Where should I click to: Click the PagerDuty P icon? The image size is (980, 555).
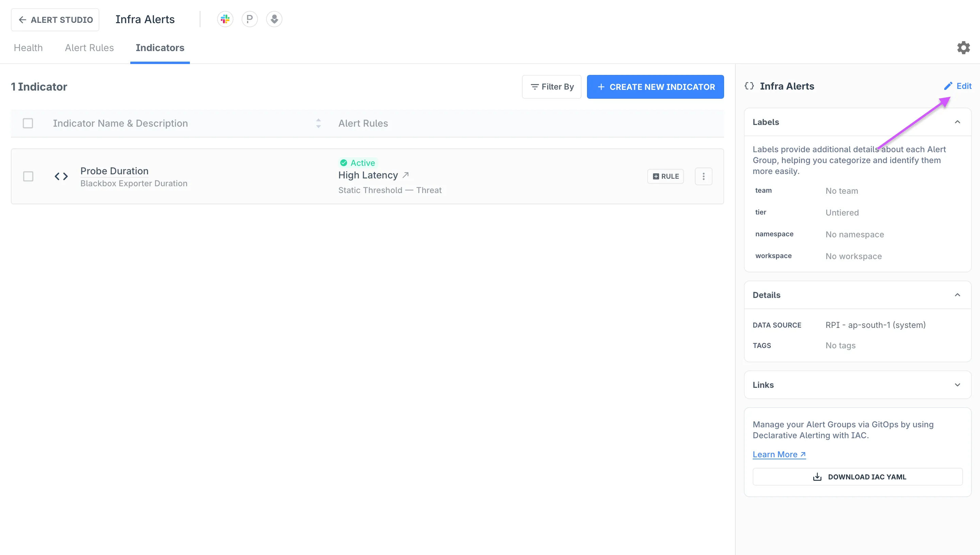pos(249,19)
